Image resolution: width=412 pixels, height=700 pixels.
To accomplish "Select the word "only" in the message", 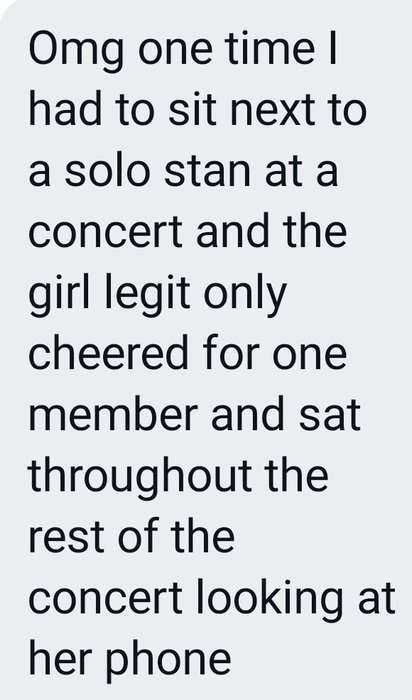I will tap(245, 294).
